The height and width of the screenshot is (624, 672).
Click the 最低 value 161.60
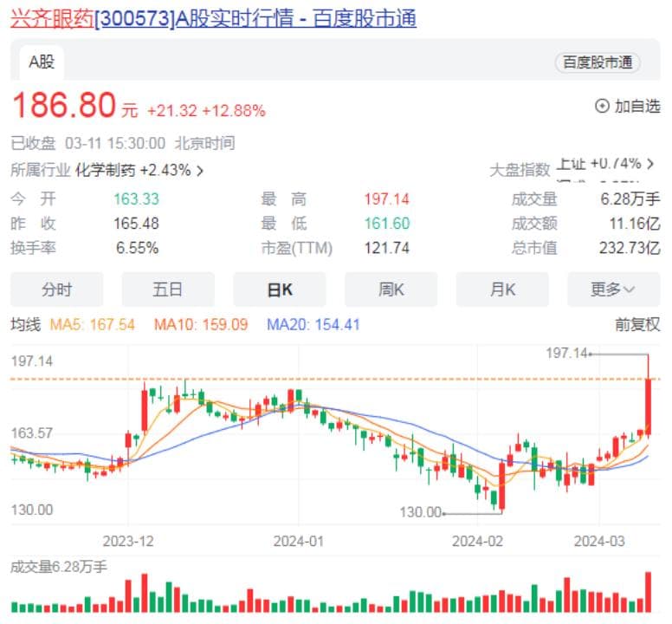pos(386,224)
